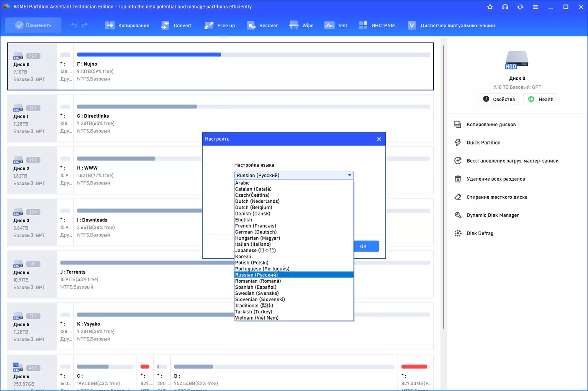Click the disk list vertical scrollbar

click(444, 187)
